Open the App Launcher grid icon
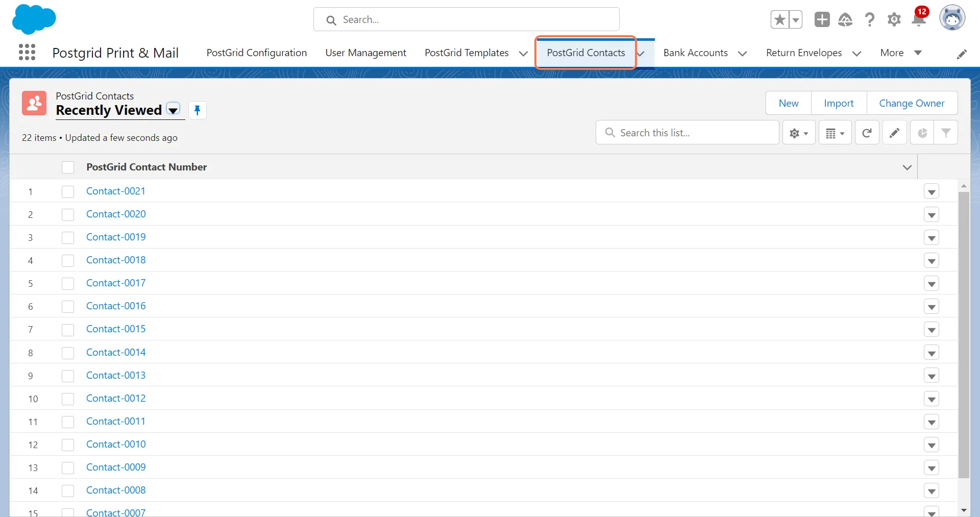The image size is (980, 517). coord(27,53)
